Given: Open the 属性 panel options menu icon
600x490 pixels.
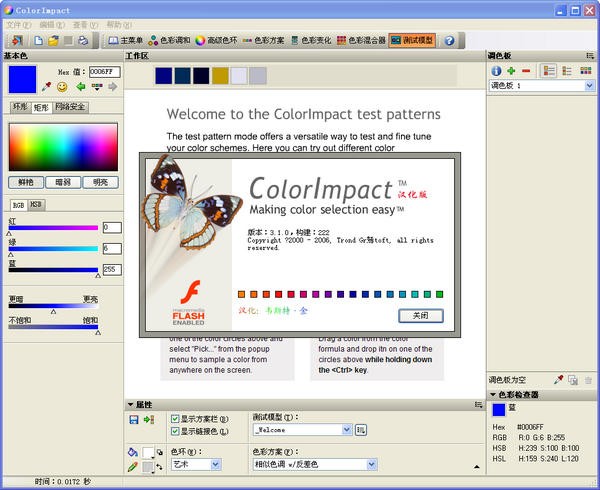Looking at the screenshot, I should (x=478, y=404).
